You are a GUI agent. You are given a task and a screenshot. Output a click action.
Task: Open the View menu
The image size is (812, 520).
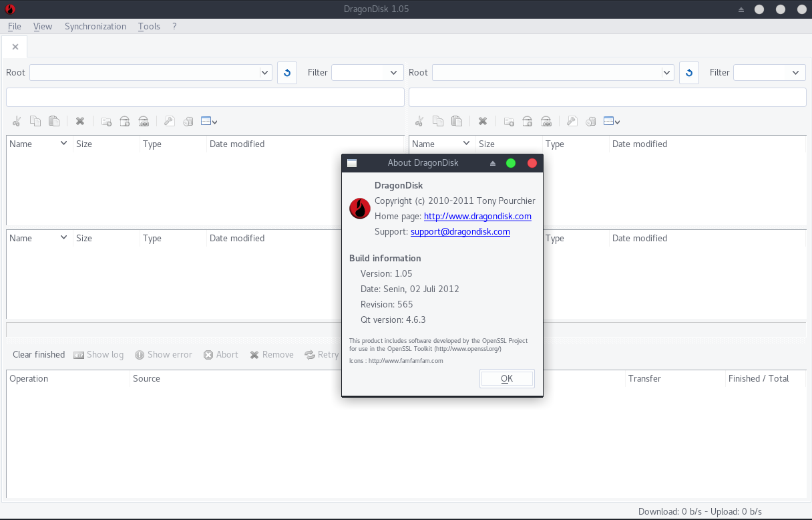click(x=43, y=26)
